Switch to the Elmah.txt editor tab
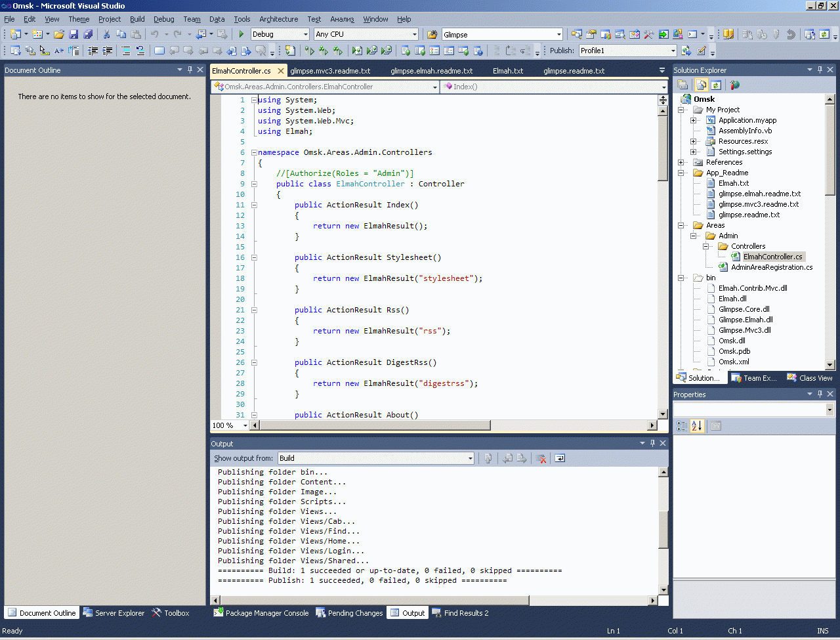 coord(508,71)
